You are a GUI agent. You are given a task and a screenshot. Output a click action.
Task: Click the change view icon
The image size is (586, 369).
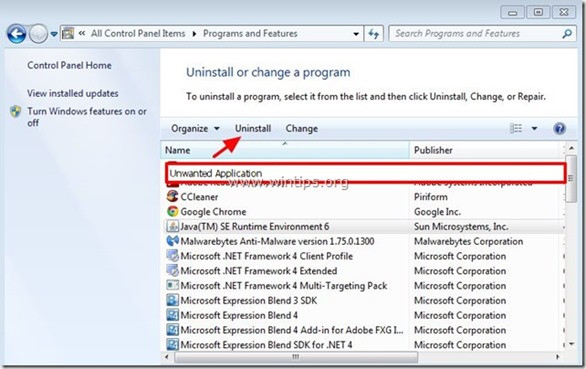(x=516, y=129)
